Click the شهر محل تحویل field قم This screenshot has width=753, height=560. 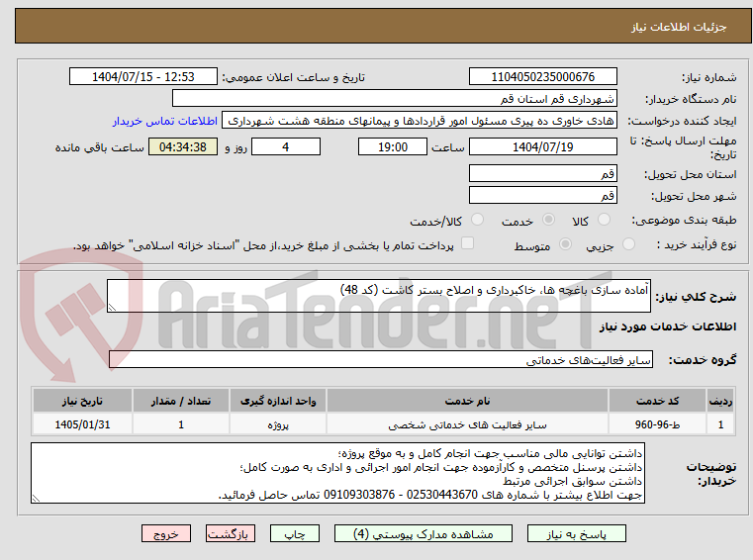pyautogui.click(x=542, y=195)
